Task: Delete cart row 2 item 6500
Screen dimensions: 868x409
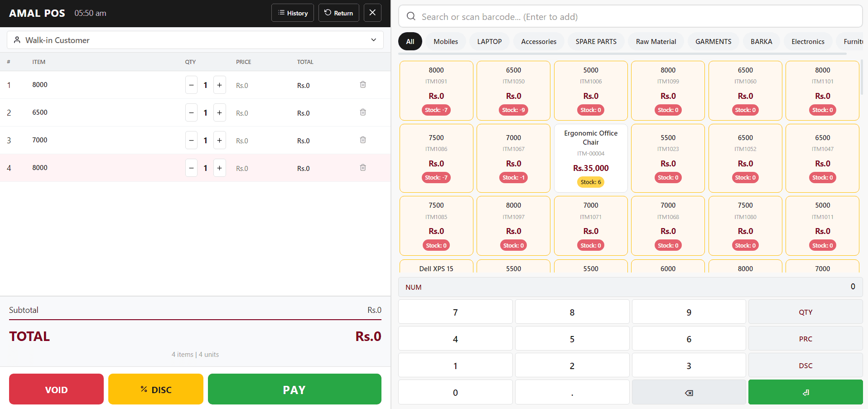Action: (363, 112)
